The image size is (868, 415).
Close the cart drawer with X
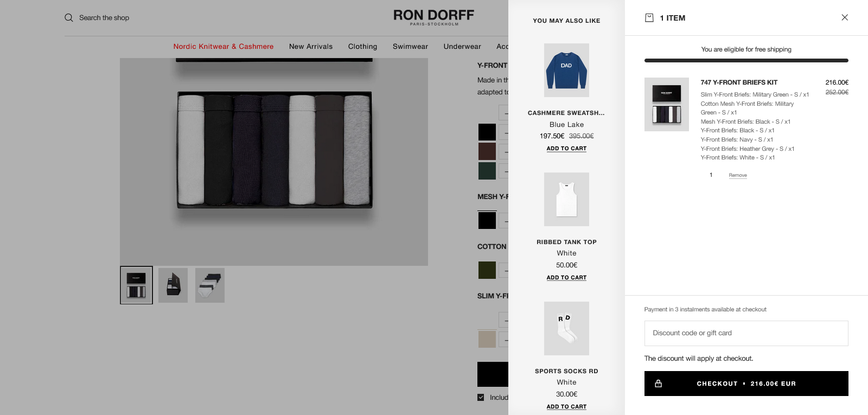(x=845, y=17)
